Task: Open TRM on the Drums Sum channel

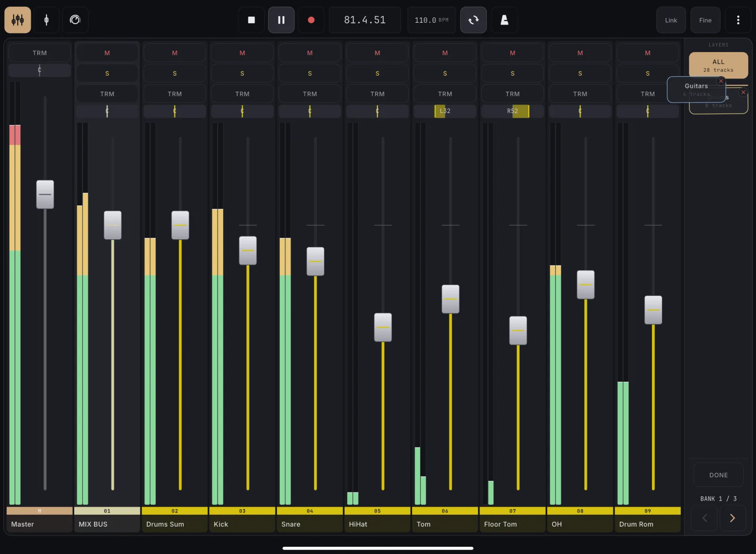Action: (175, 94)
